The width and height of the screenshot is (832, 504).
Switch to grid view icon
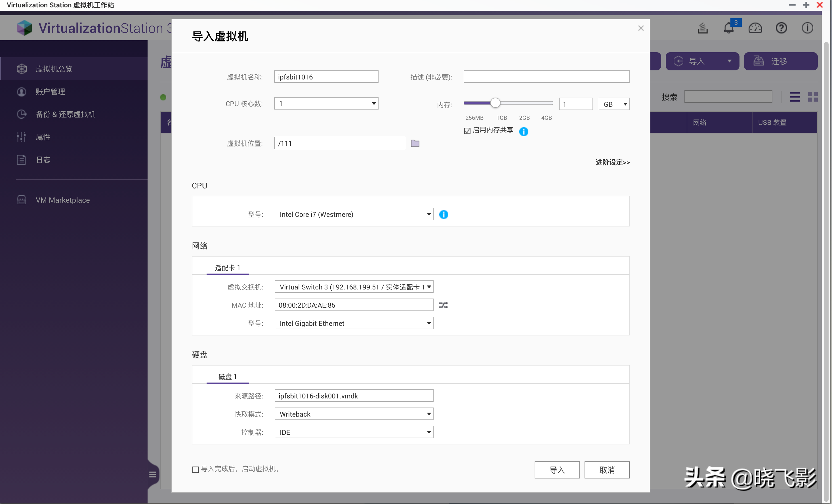pyautogui.click(x=813, y=97)
